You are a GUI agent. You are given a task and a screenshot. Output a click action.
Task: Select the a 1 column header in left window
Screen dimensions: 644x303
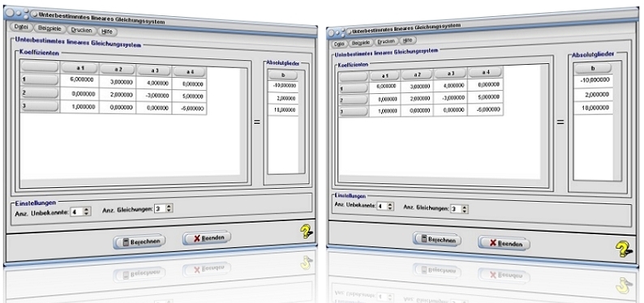click(79, 69)
